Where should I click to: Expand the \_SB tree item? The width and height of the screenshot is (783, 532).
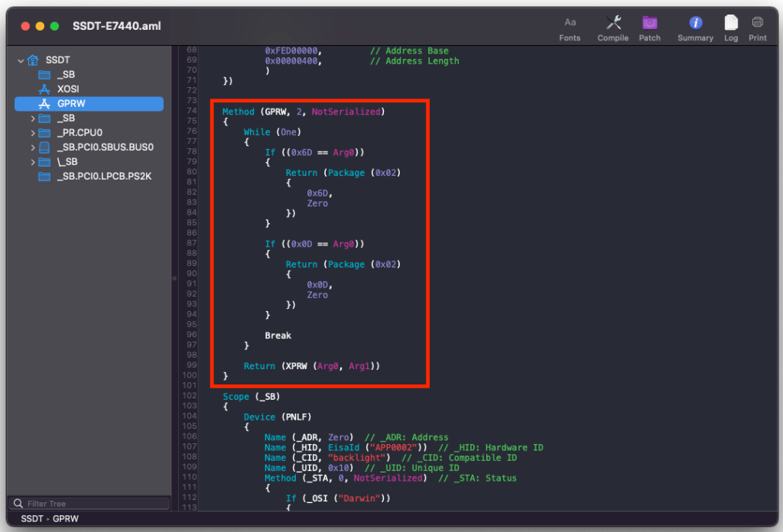(33, 162)
